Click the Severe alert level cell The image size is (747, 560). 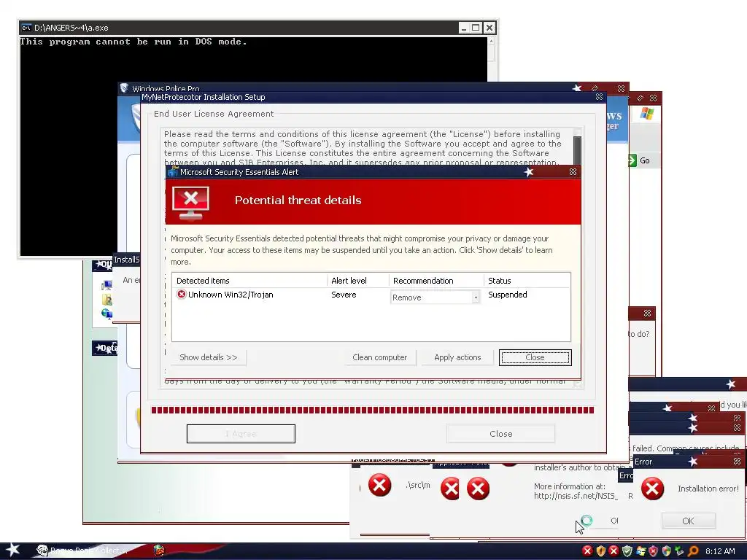pos(344,295)
